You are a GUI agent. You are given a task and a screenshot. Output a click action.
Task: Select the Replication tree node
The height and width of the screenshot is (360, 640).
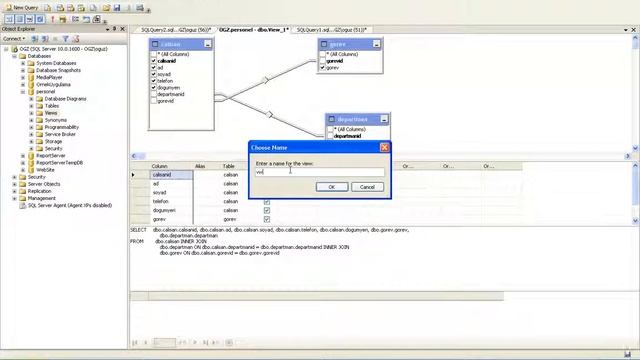[x=39, y=191]
